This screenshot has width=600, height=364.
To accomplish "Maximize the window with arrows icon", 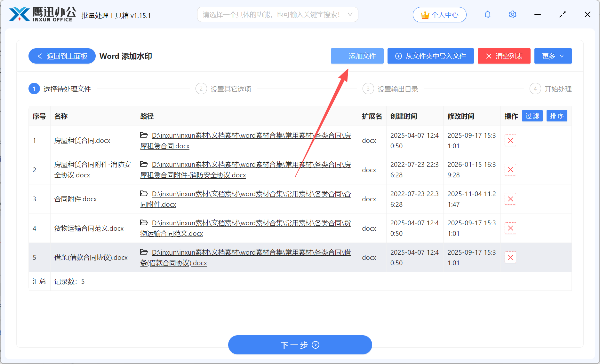I will pyautogui.click(x=563, y=14).
